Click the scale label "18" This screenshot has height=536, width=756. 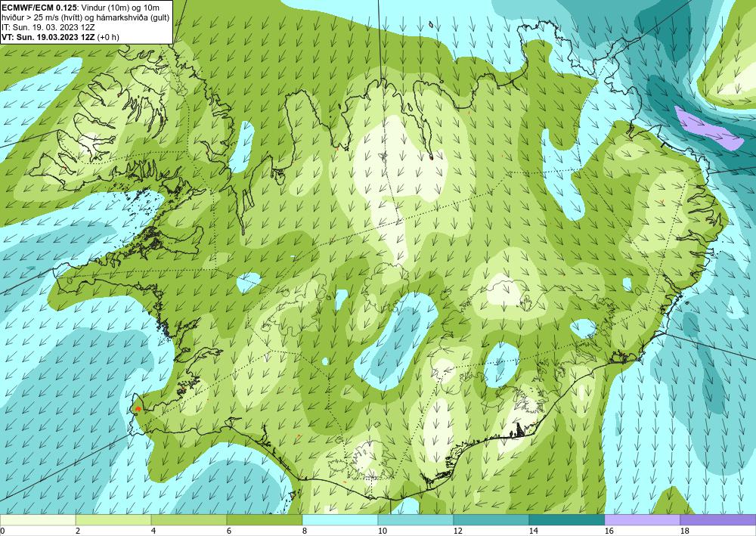point(685,531)
